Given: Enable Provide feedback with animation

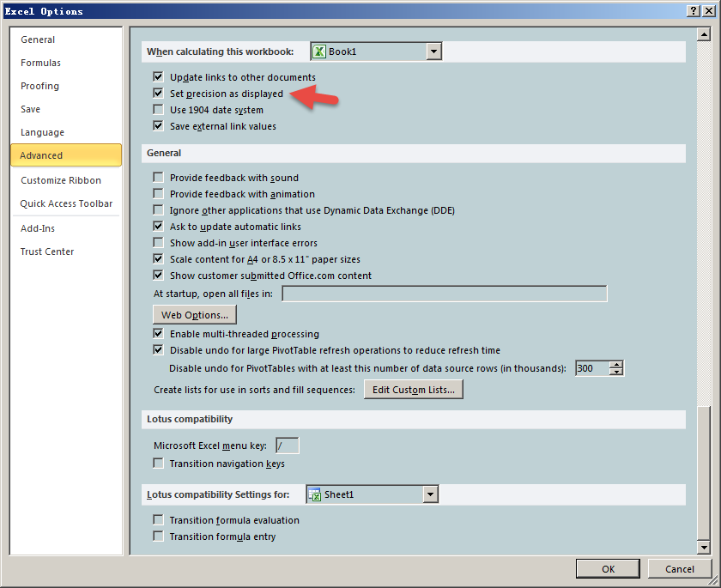Looking at the screenshot, I should 158,193.
